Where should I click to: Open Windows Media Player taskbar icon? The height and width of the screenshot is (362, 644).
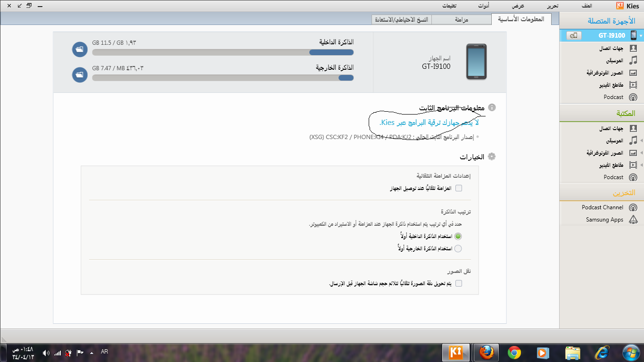click(543, 352)
